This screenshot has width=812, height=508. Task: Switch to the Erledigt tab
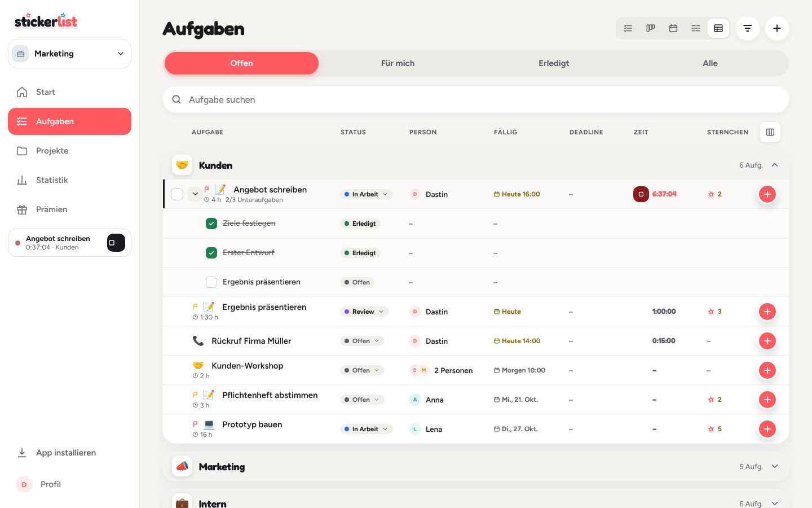(x=554, y=63)
